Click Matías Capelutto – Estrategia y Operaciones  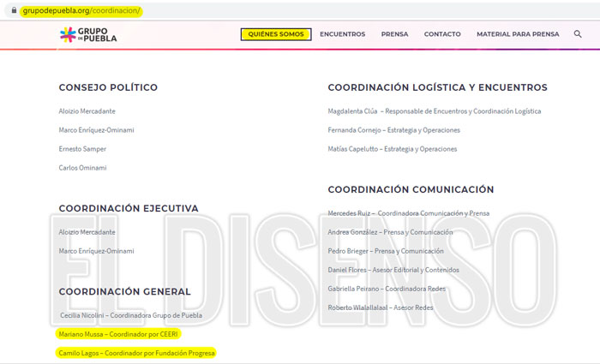[393, 149]
